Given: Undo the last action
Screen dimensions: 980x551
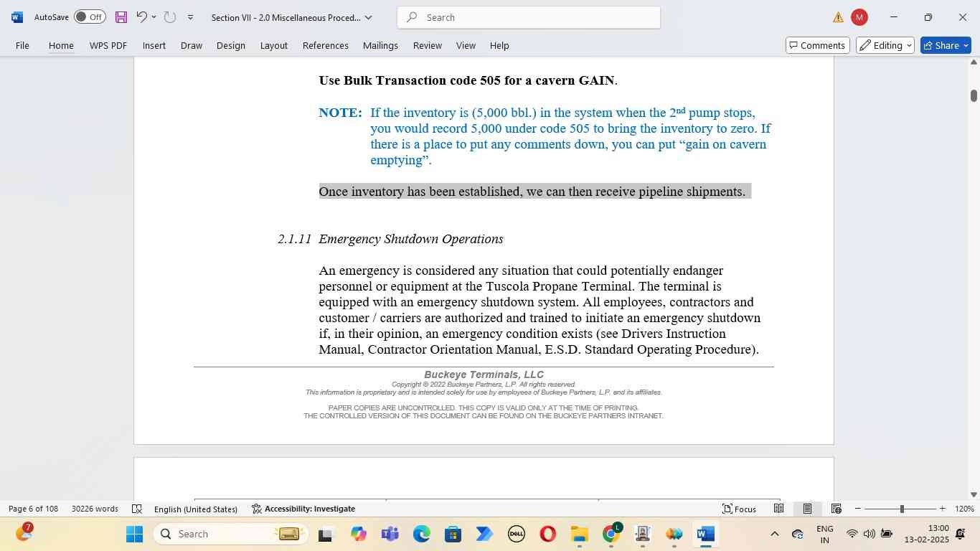Looking at the screenshot, I should (141, 17).
